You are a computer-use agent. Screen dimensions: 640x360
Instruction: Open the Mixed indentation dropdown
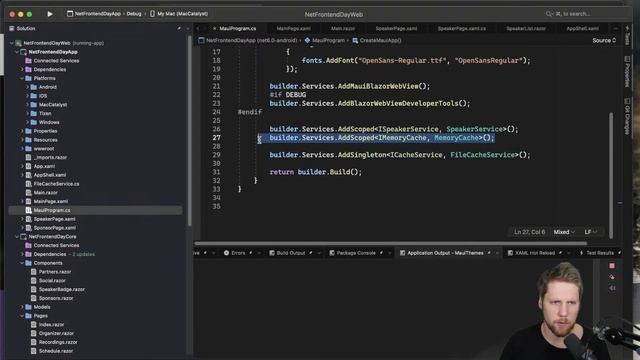coord(564,232)
